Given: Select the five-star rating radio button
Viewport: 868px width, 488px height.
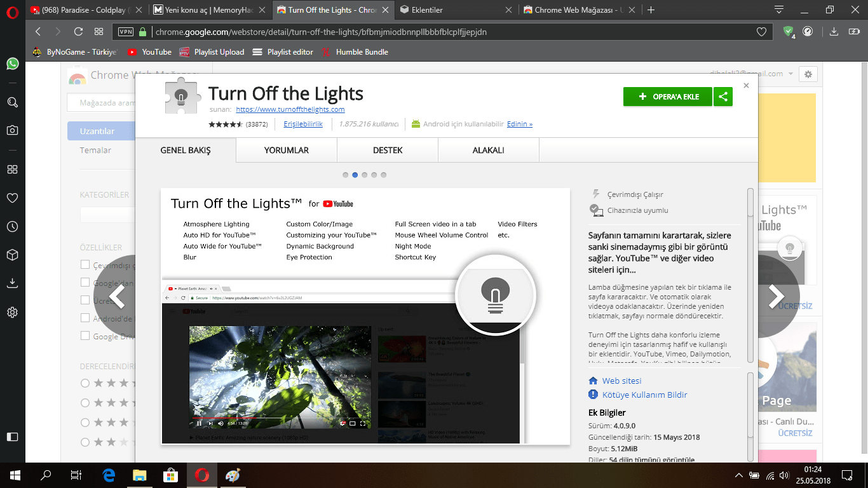Looking at the screenshot, I should tap(85, 383).
